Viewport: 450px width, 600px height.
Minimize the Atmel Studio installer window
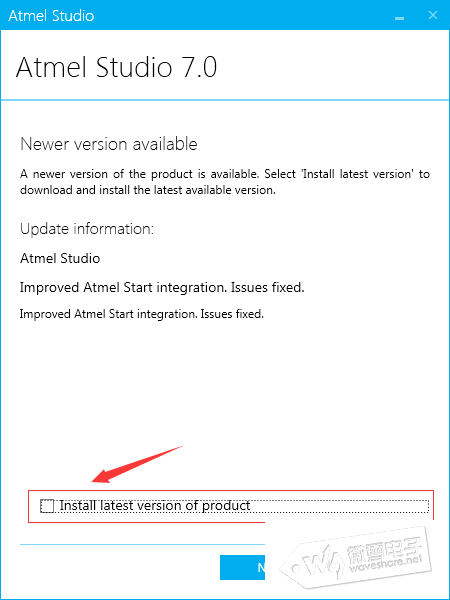[399, 18]
